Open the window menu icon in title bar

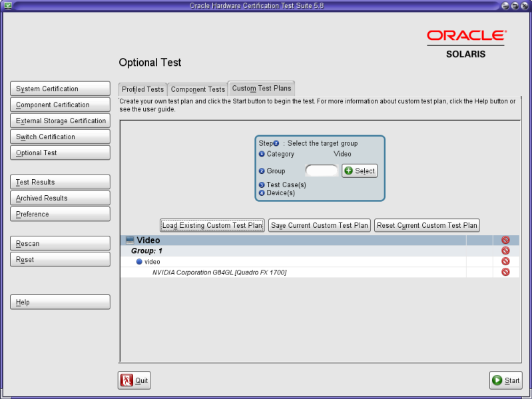[7, 5]
